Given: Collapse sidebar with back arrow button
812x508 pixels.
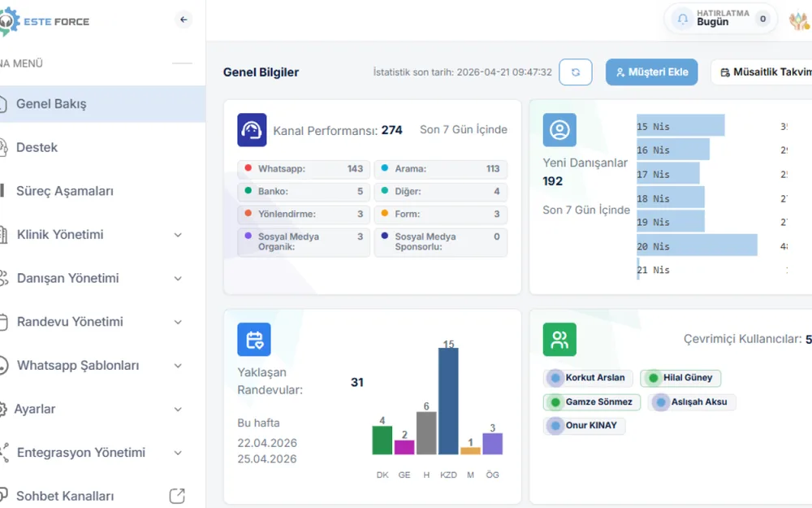Looking at the screenshot, I should point(184,20).
